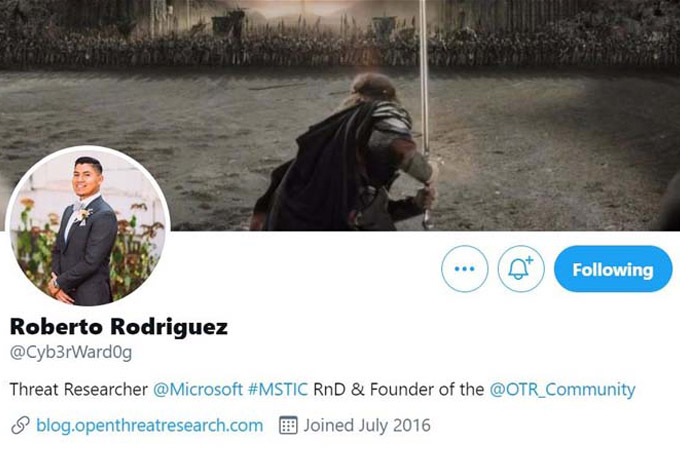The image size is (680, 450).
Task: Select the Joined July 2016 text
Action: tap(367, 425)
